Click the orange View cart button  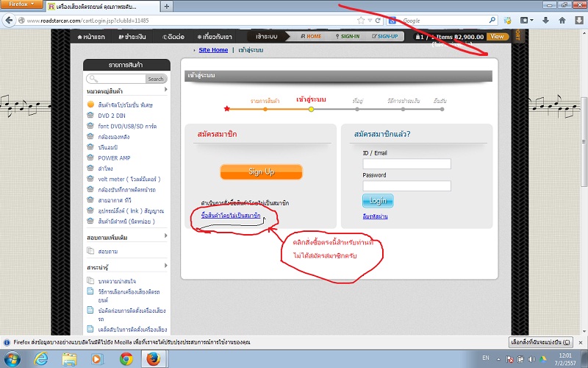click(x=498, y=36)
